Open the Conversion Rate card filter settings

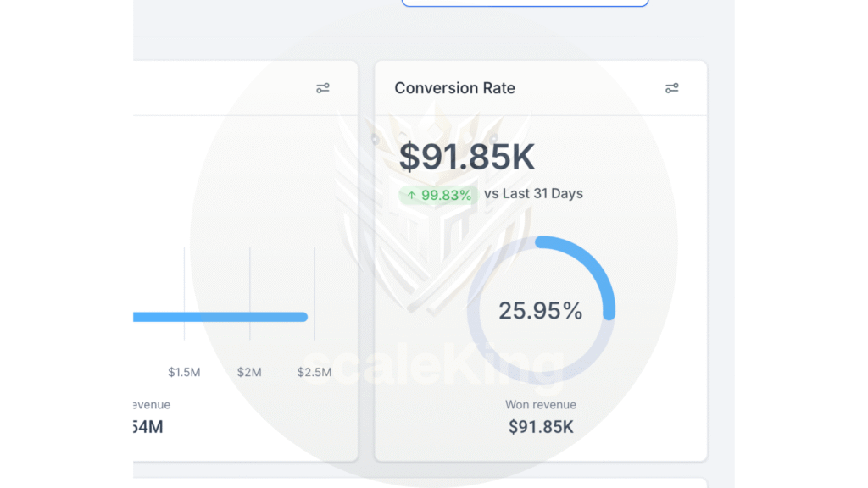click(671, 88)
